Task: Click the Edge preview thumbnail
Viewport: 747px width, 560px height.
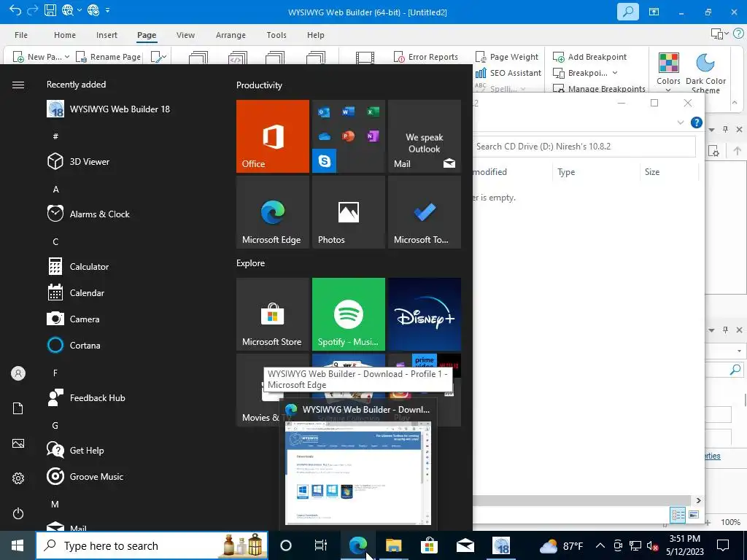Action: pyautogui.click(x=357, y=472)
